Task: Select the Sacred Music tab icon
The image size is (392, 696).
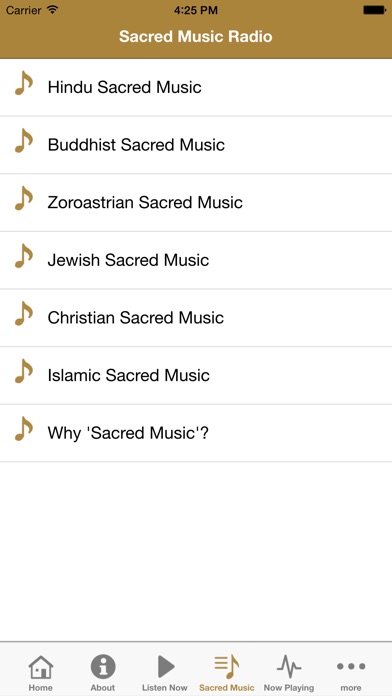Action: [227, 667]
